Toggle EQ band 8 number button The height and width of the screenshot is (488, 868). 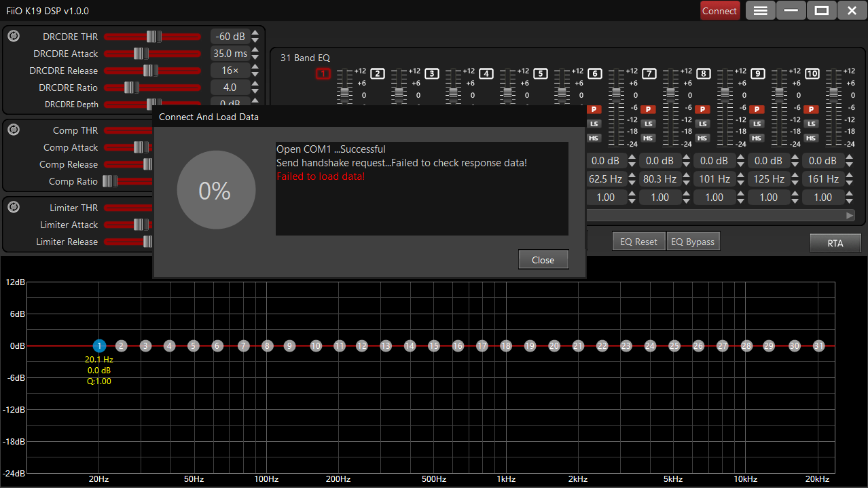point(703,74)
